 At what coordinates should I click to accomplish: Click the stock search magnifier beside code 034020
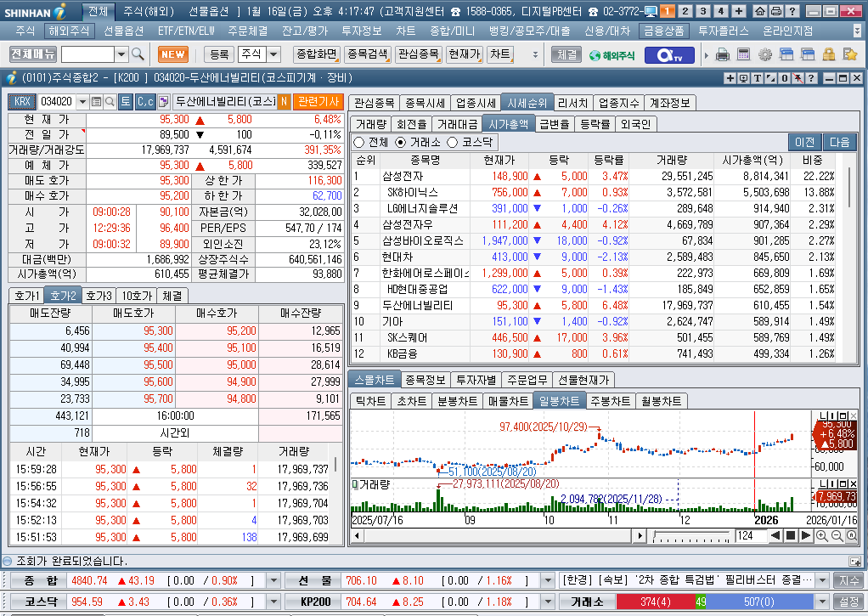click(110, 102)
